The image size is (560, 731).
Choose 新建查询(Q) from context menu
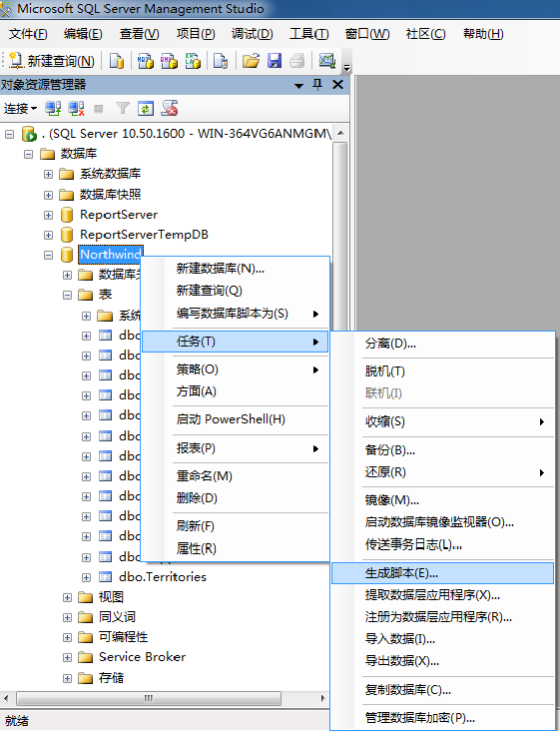click(235, 291)
